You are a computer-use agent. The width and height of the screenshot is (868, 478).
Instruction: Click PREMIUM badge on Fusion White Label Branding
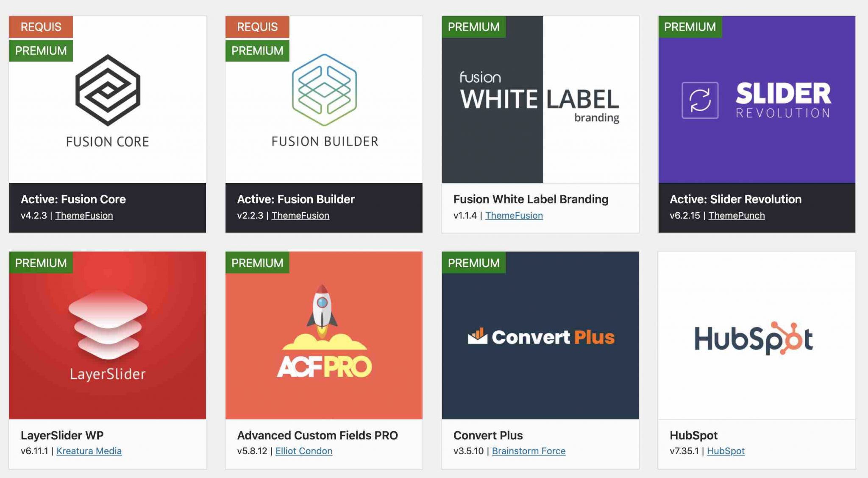[x=474, y=27]
